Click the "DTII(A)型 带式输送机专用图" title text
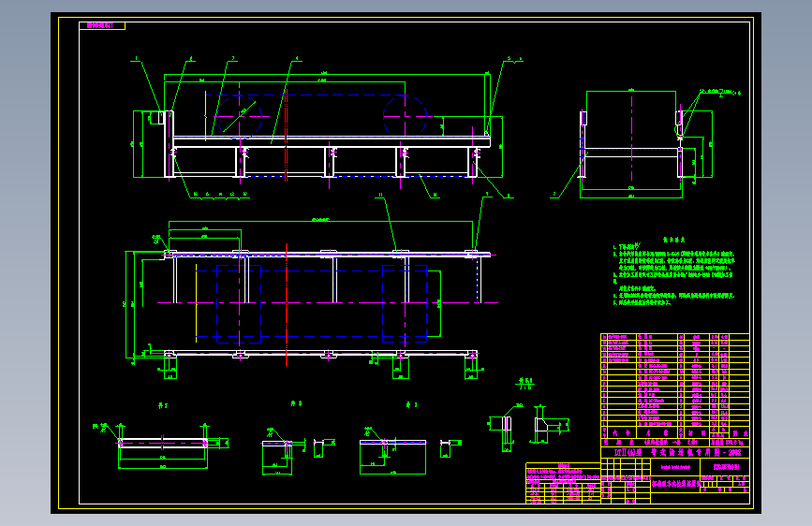812x526 pixels. [677, 452]
